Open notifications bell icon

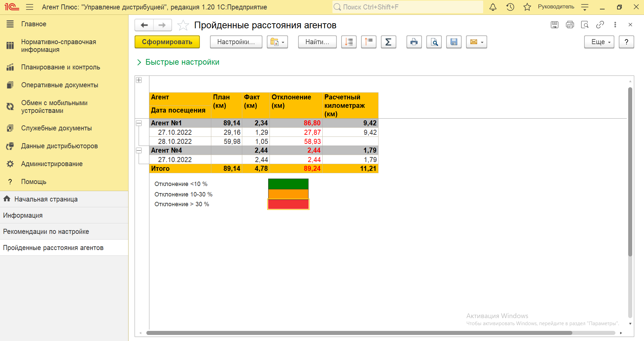coord(493,7)
